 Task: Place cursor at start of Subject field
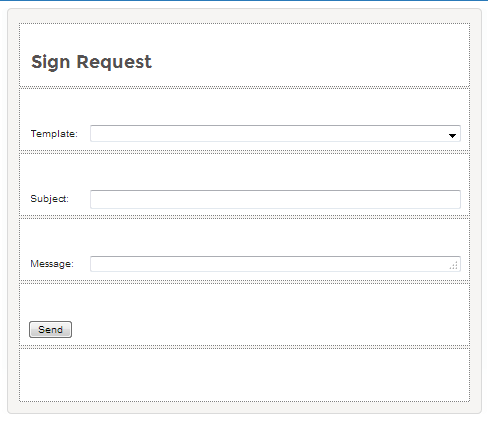coord(94,199)
